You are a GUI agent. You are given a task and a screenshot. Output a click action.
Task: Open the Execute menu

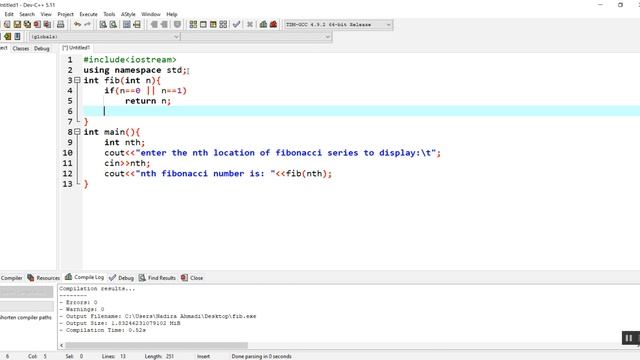coord(88,14)
